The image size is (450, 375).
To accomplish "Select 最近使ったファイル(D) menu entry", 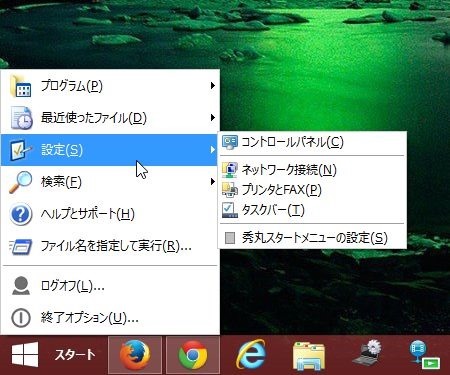I will click(x=110, y=118).
